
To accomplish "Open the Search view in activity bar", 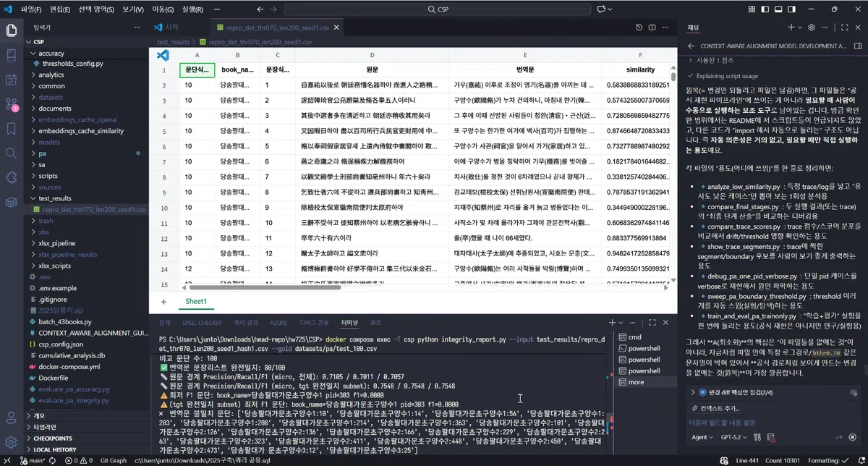I will pyautogui.click(x=12, y=153).
